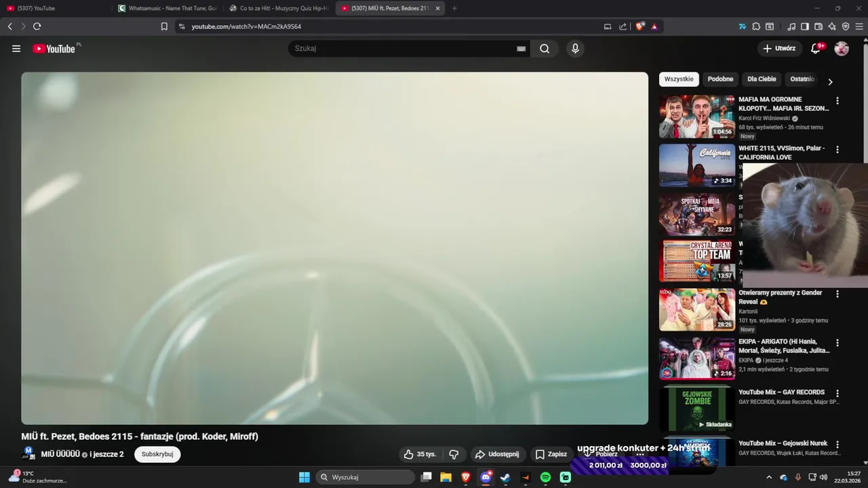Open the notifications bell
This screenshot has height=488, width=868.
(x=816, y=49)
